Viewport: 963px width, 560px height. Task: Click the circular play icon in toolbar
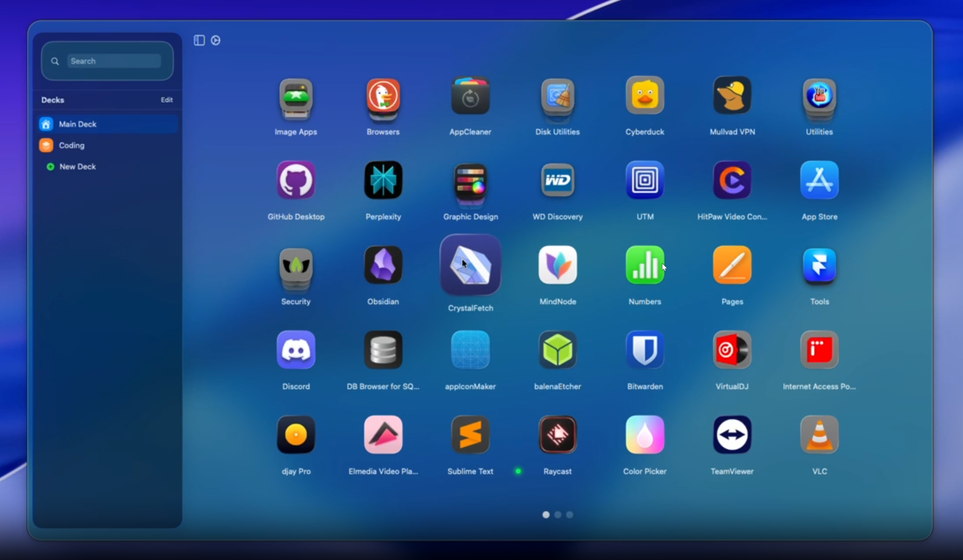click(x=215, y=40)
